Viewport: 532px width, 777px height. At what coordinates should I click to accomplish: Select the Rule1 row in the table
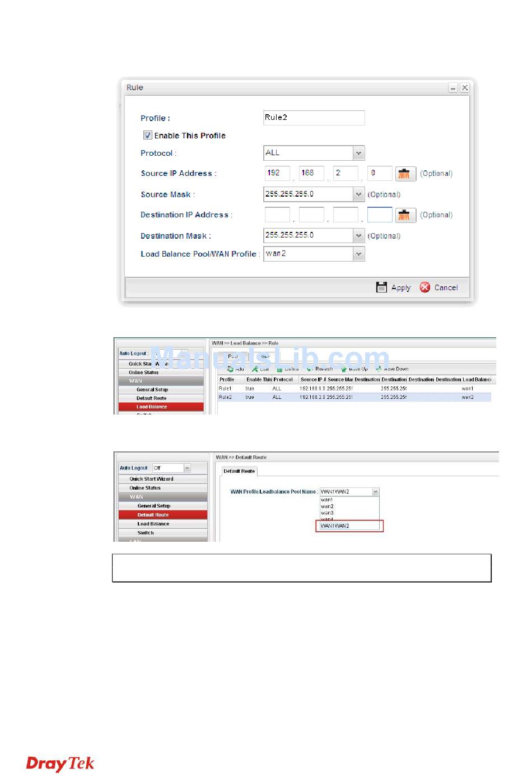pyautogui.click(x=354, y=388)
